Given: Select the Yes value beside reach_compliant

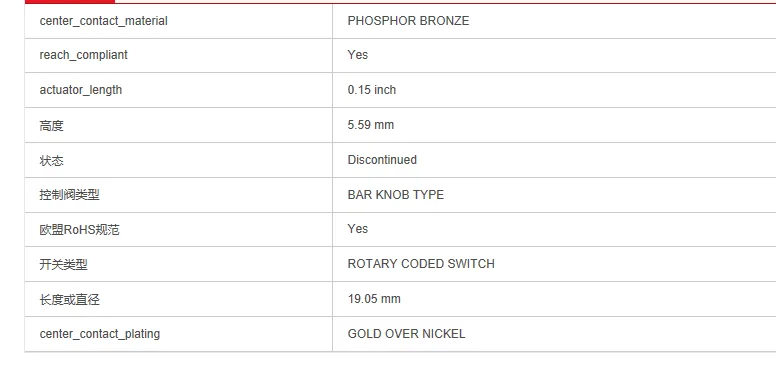Looking at the screenshot, I should pyautogui.click(x=358, y=55).
